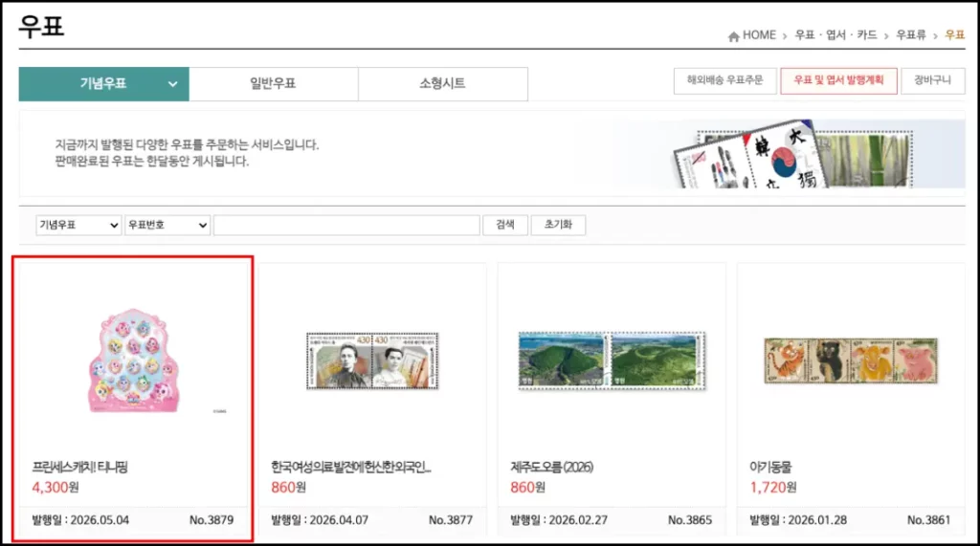Image resolution: width=980 pixels, height=546 pixels.
Task: Click the stamp collage banner image
Action: [793, 154]
